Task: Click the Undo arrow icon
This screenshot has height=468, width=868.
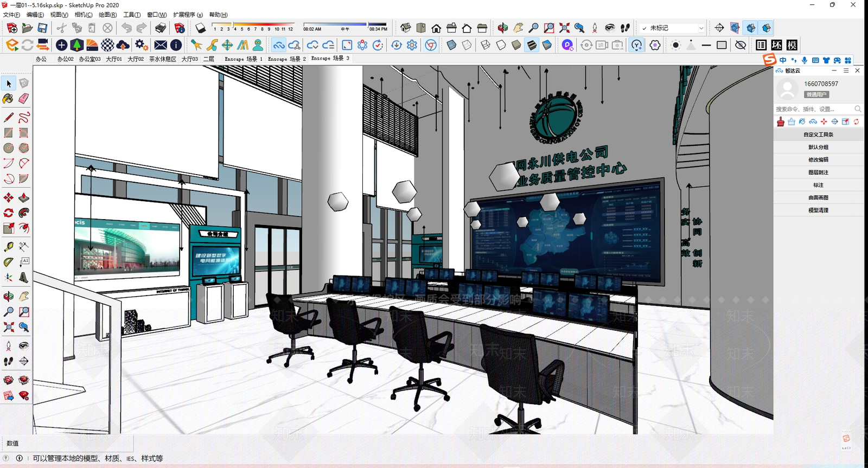Action: (126, 28)
